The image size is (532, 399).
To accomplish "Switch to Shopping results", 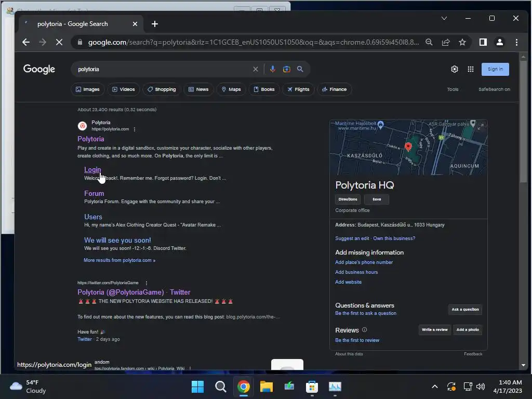I will (162, 89).
